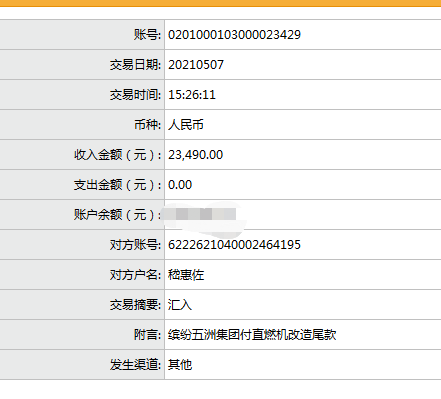Click the currency value 人民币
This screenshot has height=399, width=441.
point(186,125)
